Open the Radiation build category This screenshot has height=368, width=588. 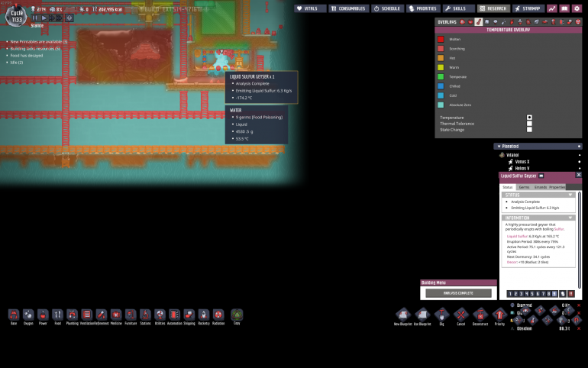(218, 315)
